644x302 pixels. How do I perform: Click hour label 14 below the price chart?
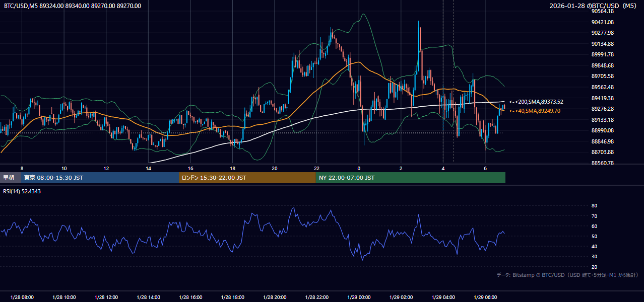coord(148,168)
